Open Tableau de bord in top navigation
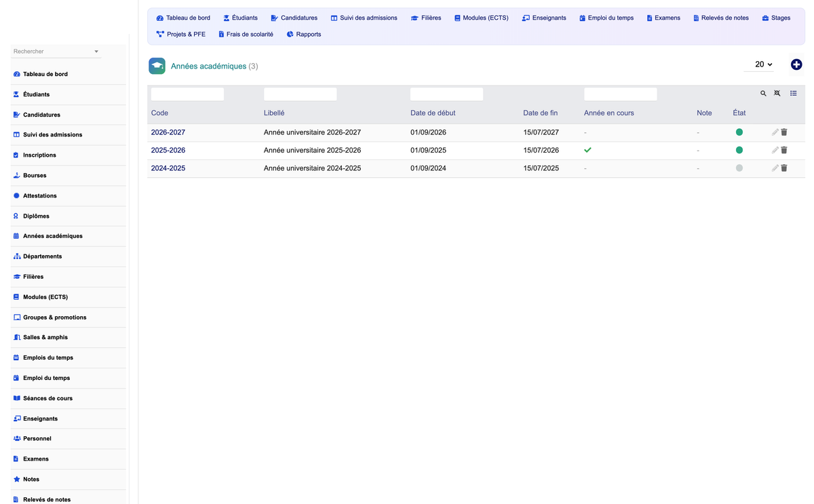 (x=183, y=18)
